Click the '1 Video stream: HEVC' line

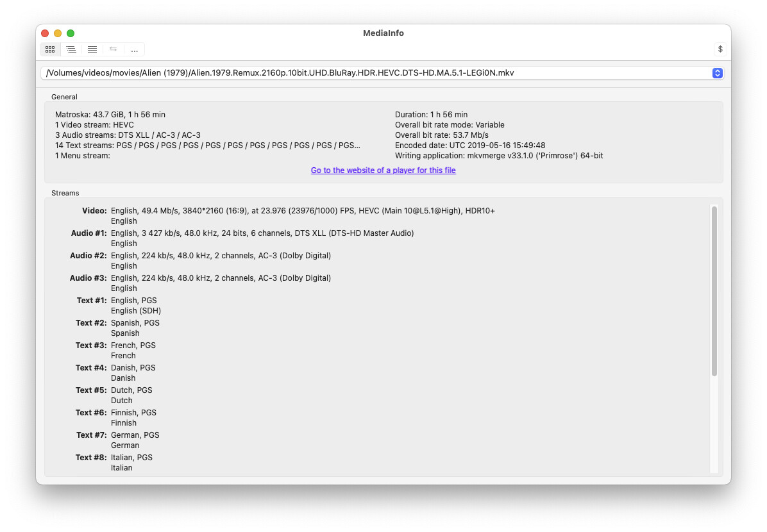pos(94,125)
